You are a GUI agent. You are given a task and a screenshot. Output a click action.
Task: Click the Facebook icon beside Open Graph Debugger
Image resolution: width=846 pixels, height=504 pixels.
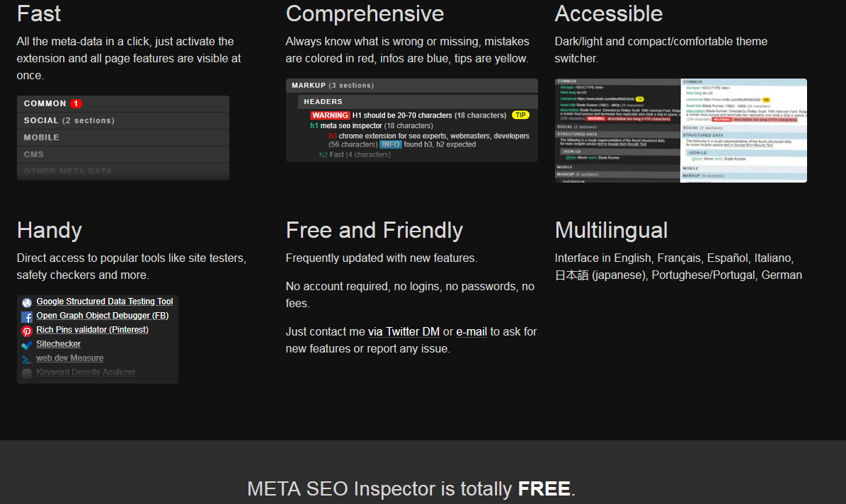tap(27, 316)
